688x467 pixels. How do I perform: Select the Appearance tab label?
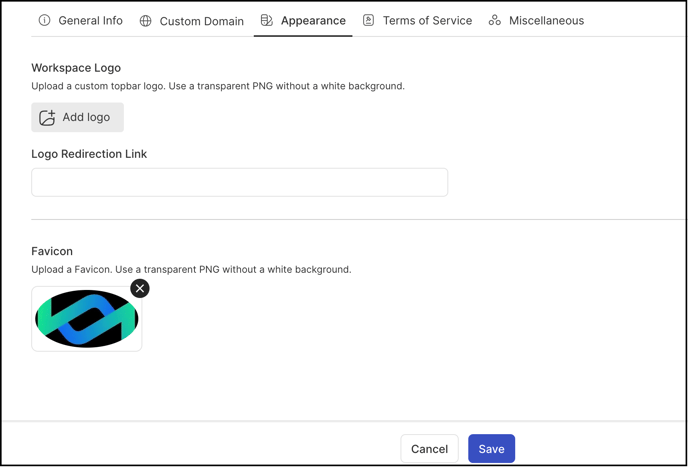click(313, 20)
